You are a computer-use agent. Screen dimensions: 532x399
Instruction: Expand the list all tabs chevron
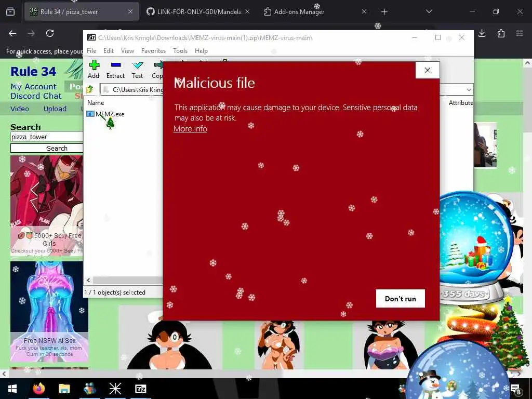click(429, 11)
